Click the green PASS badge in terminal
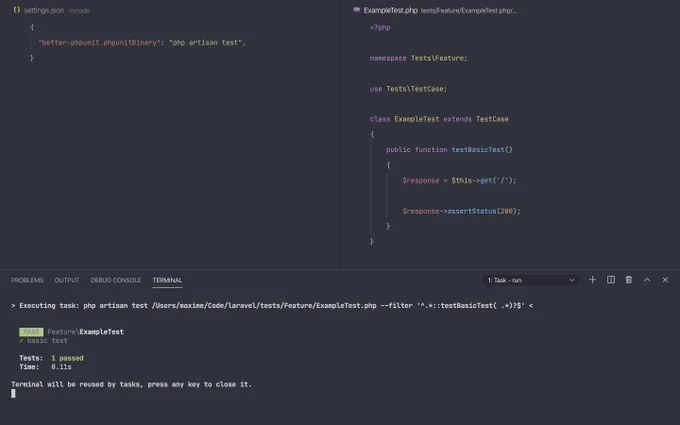680x425 pixels. (x=31, y=332)
